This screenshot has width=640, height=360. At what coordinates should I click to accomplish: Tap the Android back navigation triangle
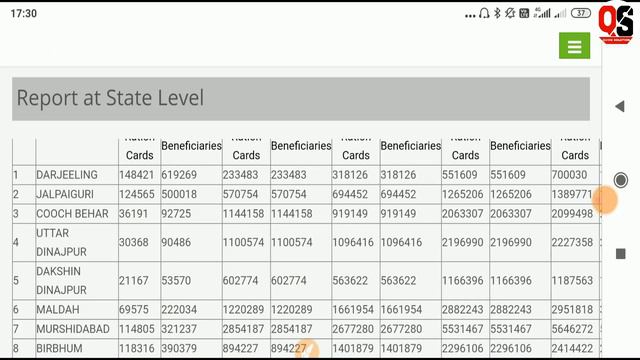(x=620, y=107)
